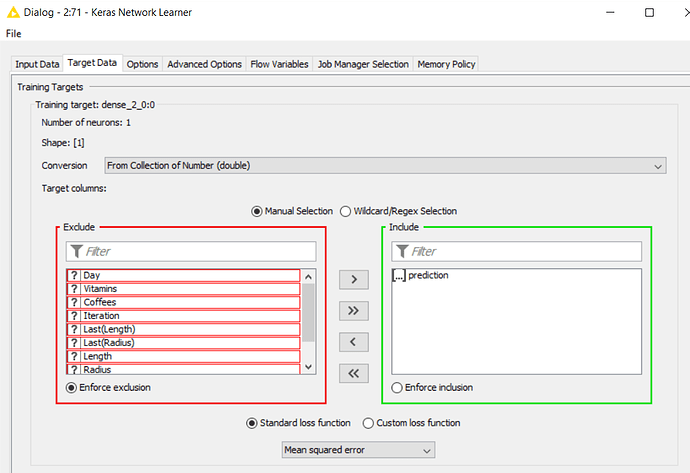
Task: Switch to the Job Manager Selection tab
Action: [x=363, y=64]
